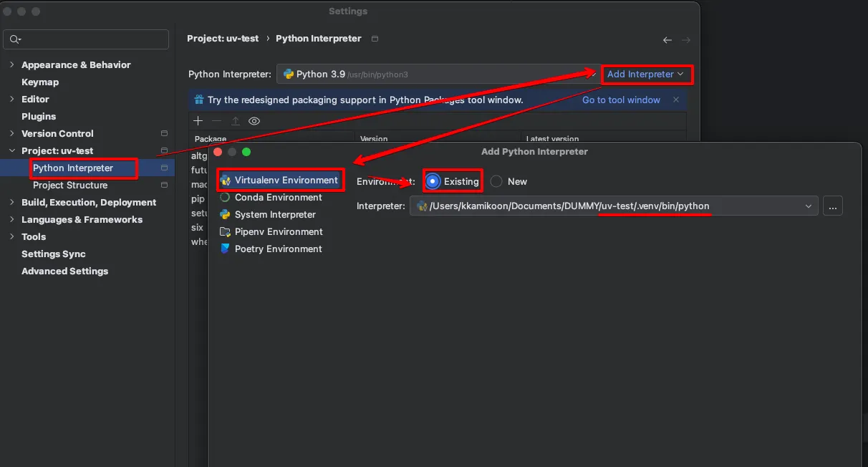
Task: Choose Poetry Environment in interpreter list
Action: (x=279, y=249)
